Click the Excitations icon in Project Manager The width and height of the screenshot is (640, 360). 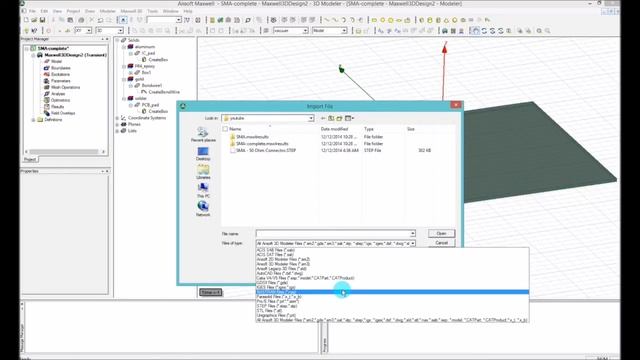point(47,74)
